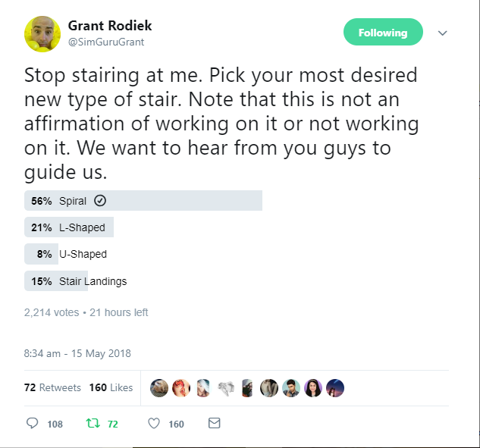This screenshot has width=480, height=448.
Task: Like the tweet with the heart icon
Action: pos(154,424)
